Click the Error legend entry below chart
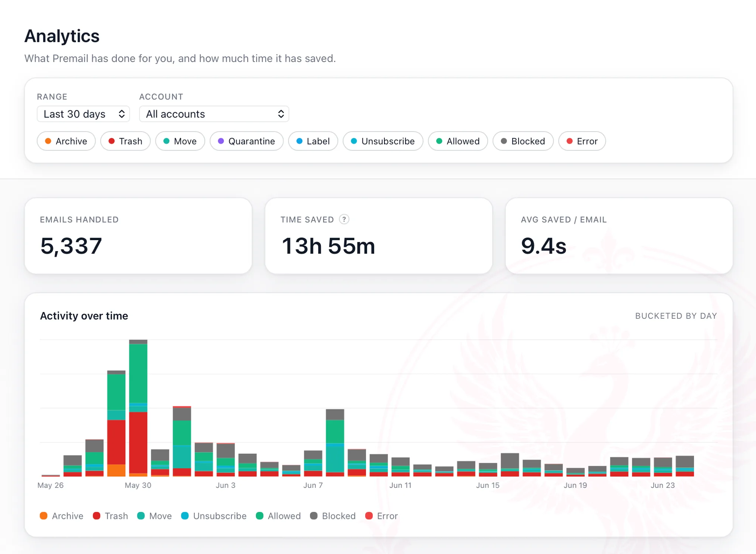Viewport: 756px width, 554px height. click(382, 516)
